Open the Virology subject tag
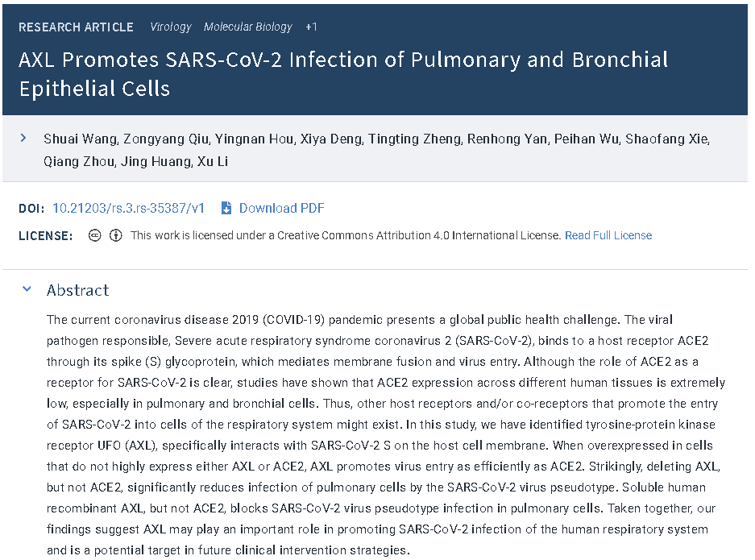Screen dimensions: 755x560 [171, 27]
